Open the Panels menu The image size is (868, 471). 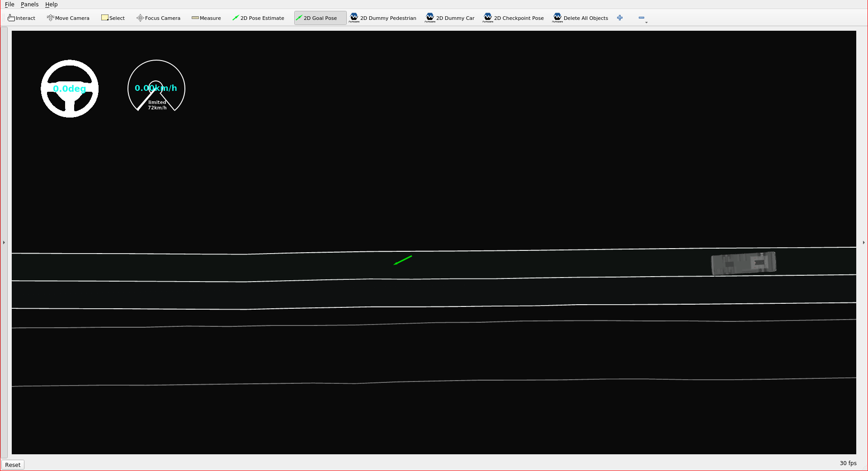(29, 4)
